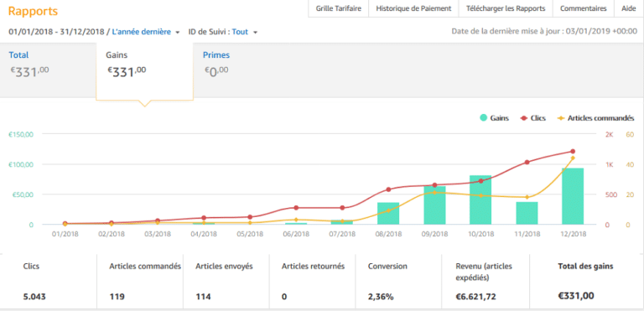
Task: Click Télécharger les Rapports
Action: [506, 8]
